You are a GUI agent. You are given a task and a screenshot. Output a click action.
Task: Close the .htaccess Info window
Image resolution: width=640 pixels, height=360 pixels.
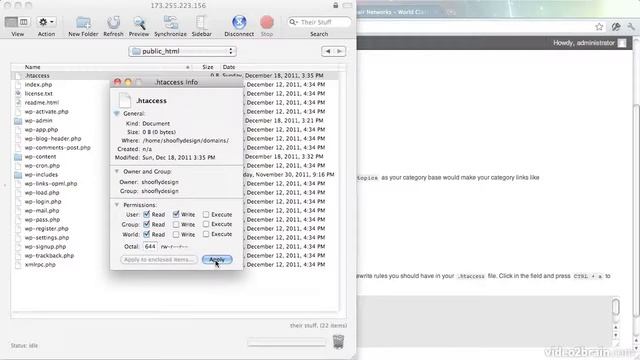[118, 82]
